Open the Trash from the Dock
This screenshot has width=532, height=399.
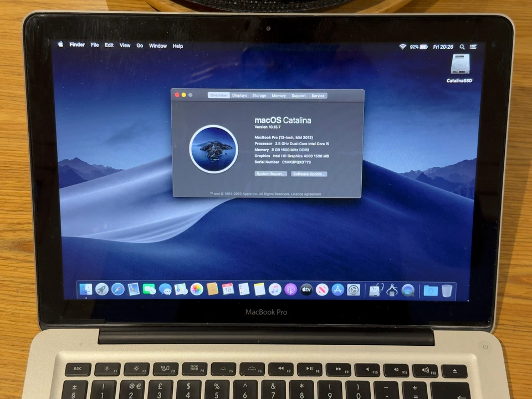[x=447, y=289]
